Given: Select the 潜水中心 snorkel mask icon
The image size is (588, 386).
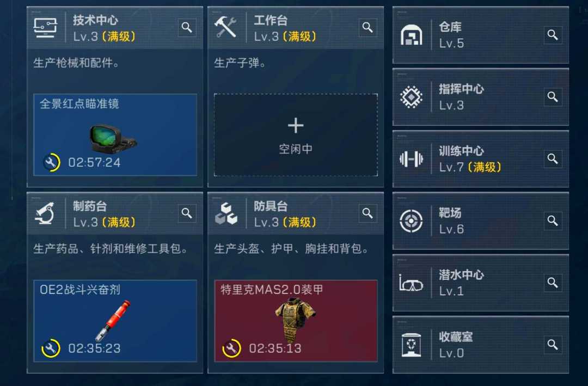Looking at the screenshot, I should pos(411,283).
